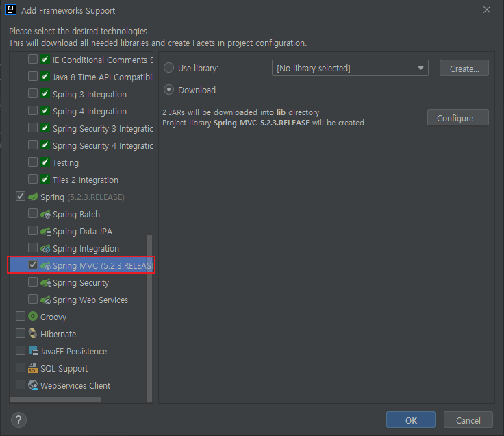Tick the Spring Data JPA checkbox
This screenshot has width=504, height=436.
pos(33,230)
